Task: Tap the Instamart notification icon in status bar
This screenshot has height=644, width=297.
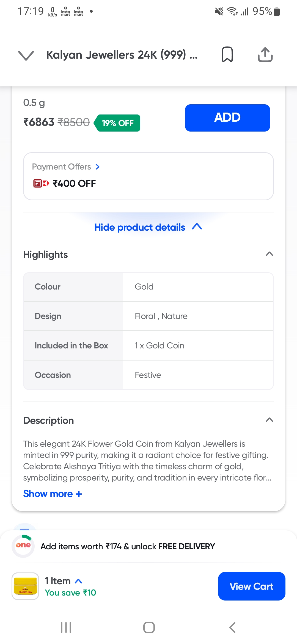Action: click(65, 11)
